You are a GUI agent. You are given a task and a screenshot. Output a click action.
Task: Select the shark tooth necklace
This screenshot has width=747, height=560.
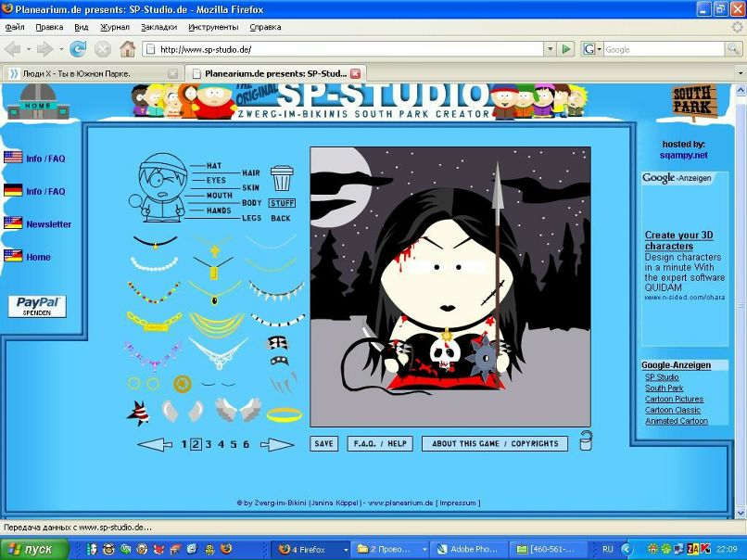(x=276, y=293)
